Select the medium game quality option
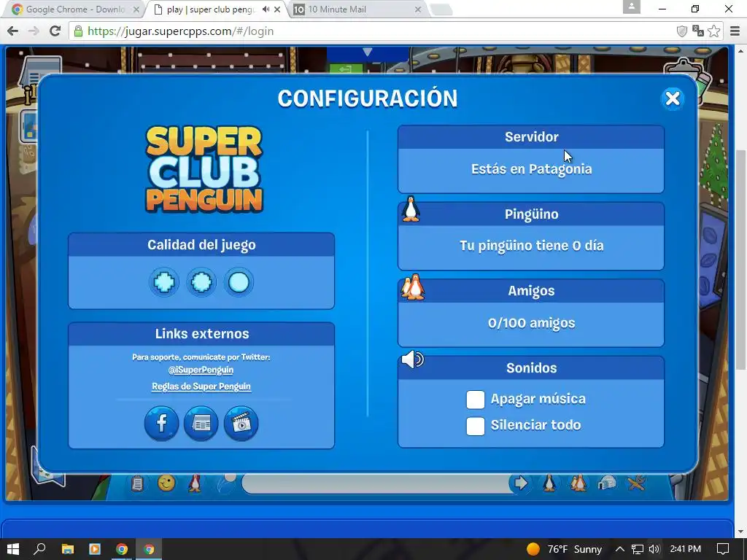Screen dimensions: 747x560 [x=201, y=282]
